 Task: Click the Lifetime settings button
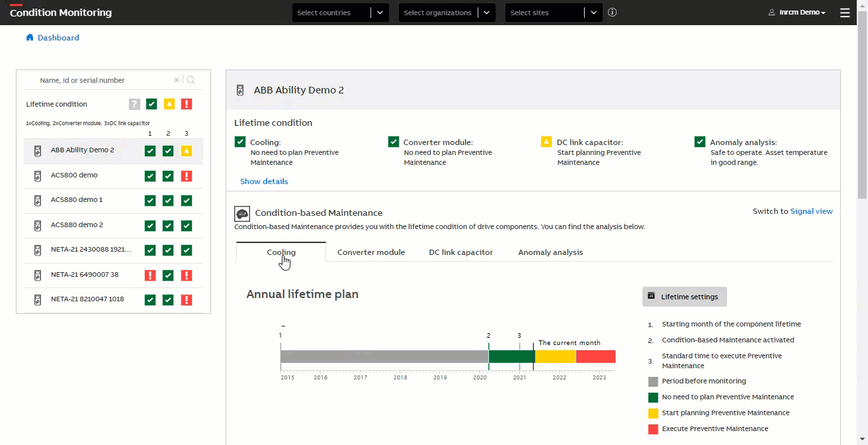click(x=685, y=297)
